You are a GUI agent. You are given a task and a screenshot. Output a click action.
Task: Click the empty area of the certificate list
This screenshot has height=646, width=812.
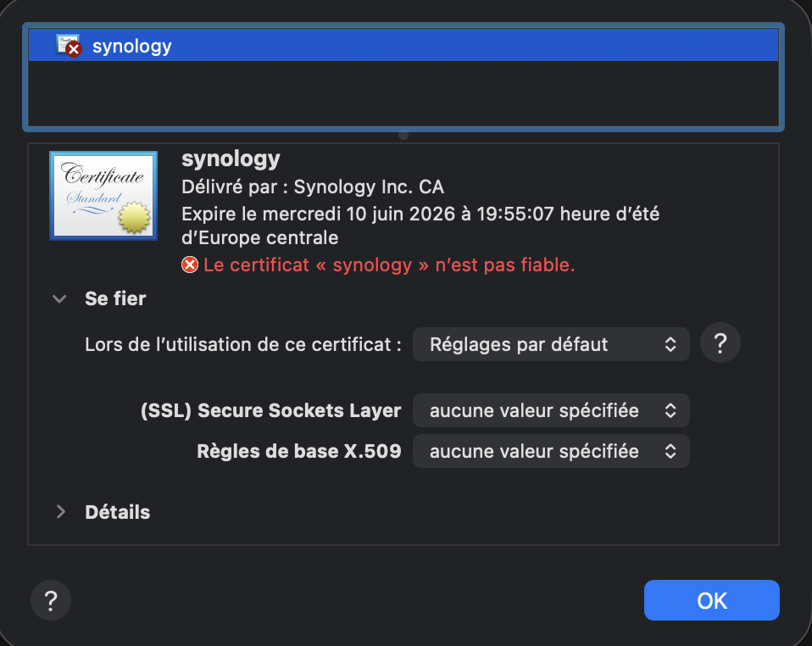pos(403,93)
